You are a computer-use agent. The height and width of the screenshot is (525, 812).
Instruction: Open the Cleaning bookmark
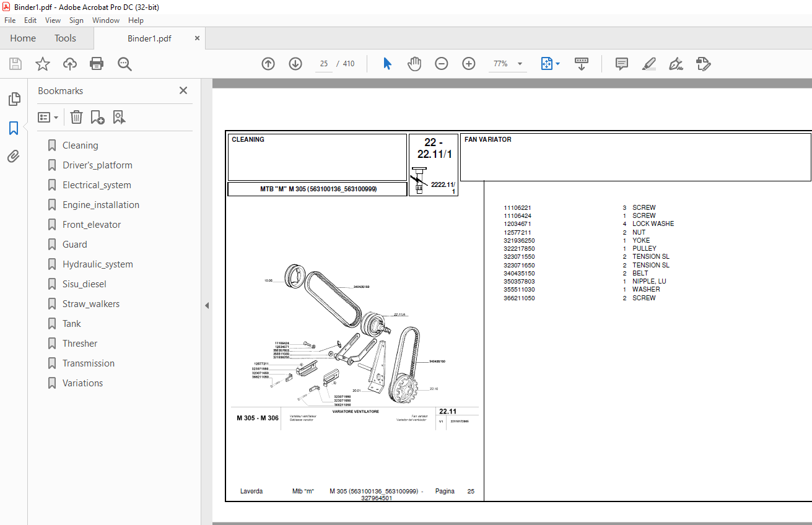pos(80,145)
